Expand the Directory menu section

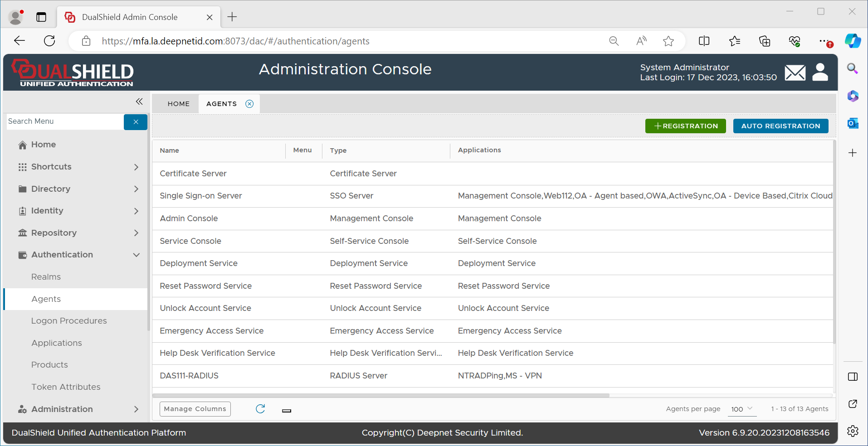136,189
